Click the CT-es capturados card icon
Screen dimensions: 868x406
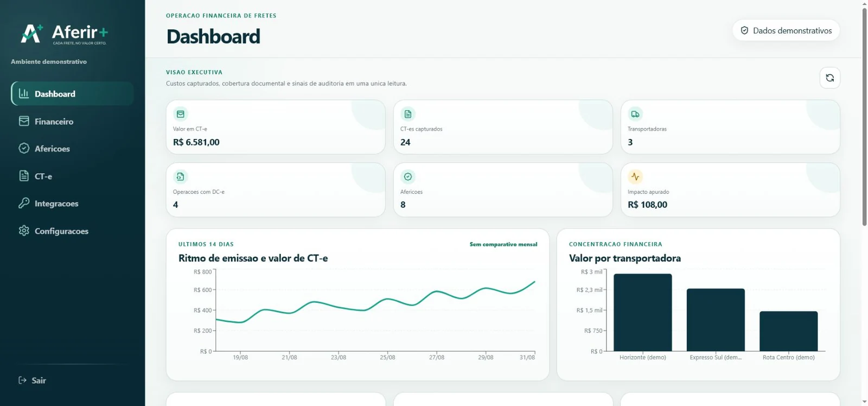(408, 114)
